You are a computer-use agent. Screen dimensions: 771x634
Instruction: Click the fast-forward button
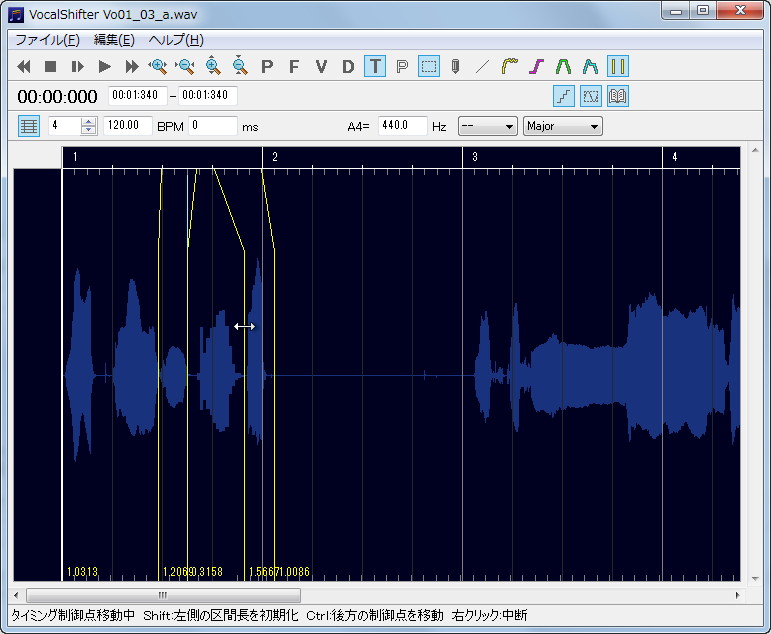pyautogui.click(x=131, y=66)
